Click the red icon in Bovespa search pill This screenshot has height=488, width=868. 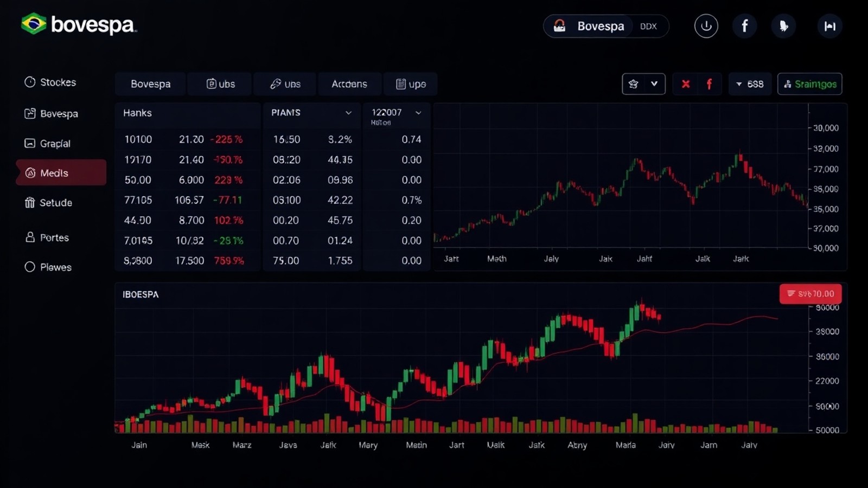559,26
